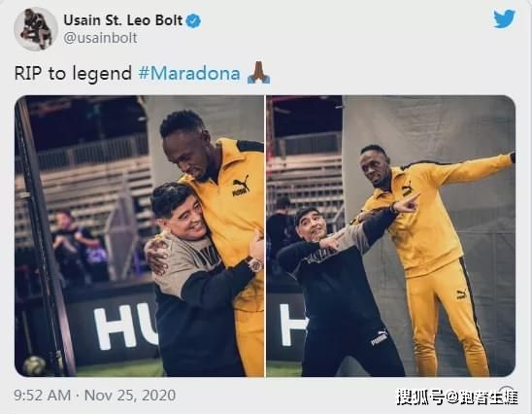Click the blue Twitter bird logo

(x=504, y=19)
